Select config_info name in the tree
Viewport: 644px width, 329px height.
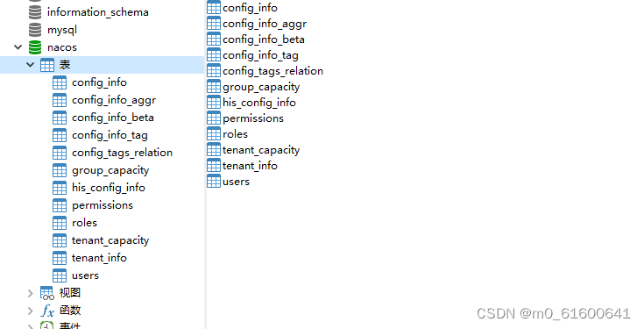pos(99,82)
